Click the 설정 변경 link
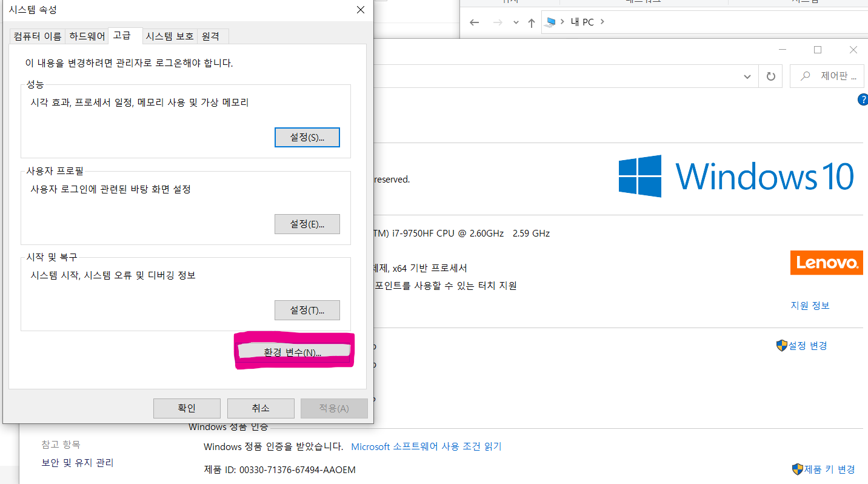868x484 pixels. [807, 346]
